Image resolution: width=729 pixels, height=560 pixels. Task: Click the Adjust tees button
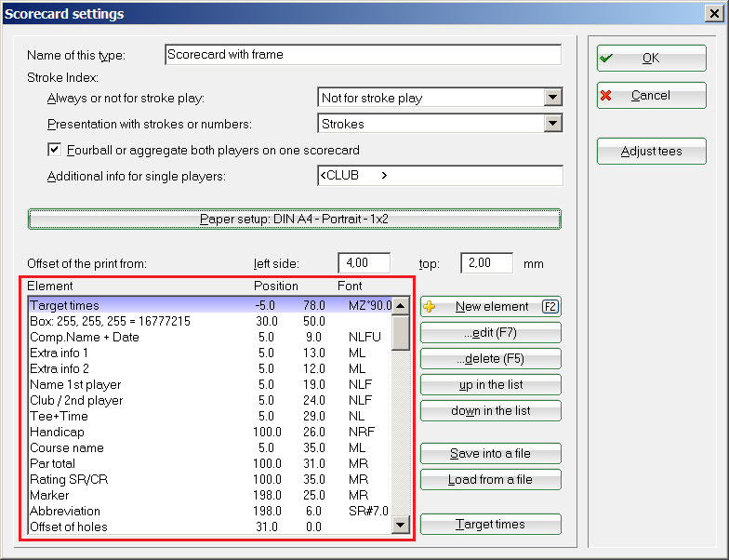651,152
